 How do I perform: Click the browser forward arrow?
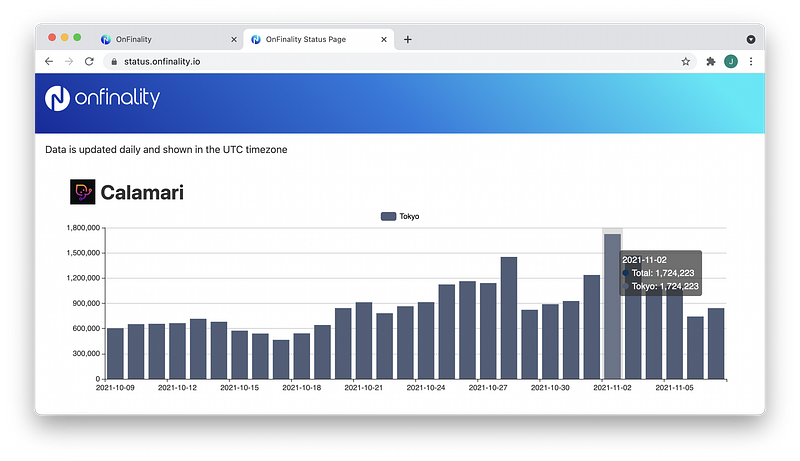(x=69, y=61)
